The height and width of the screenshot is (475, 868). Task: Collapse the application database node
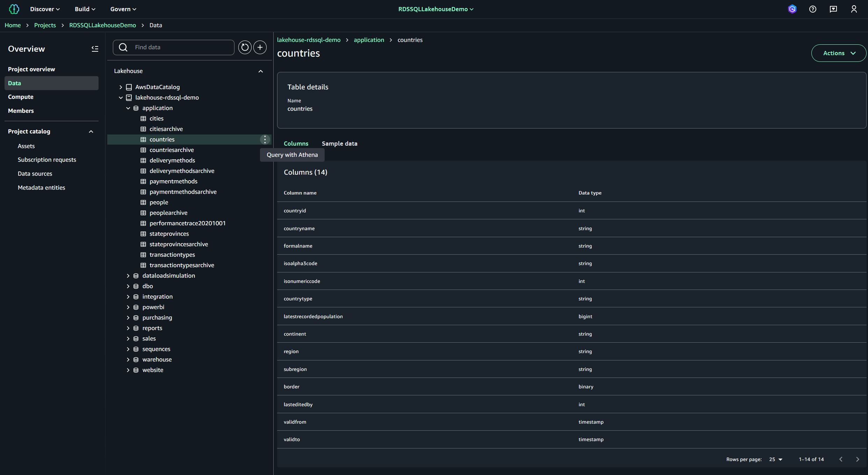click(x=128, y=108)
